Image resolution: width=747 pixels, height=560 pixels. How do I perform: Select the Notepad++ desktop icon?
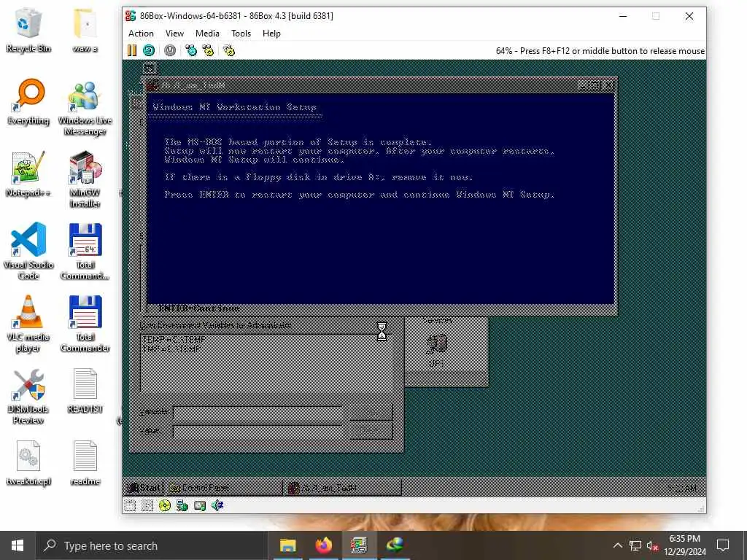[28, 174]
